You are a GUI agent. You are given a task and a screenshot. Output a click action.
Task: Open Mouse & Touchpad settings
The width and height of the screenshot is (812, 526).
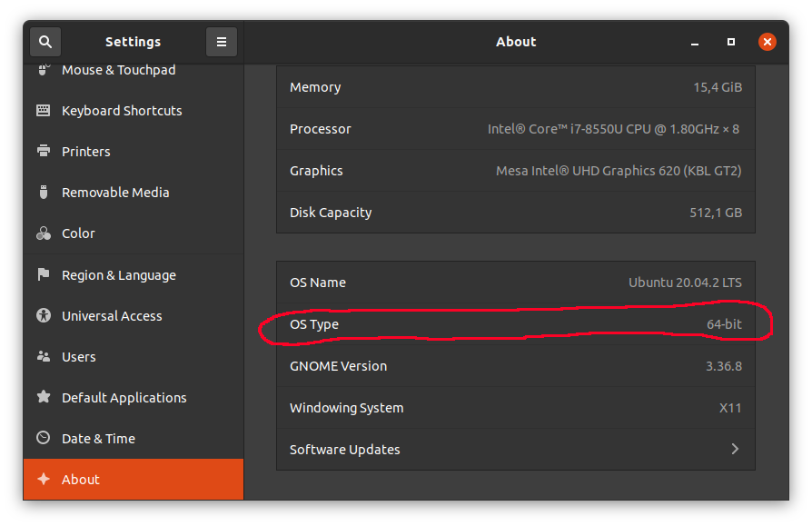point(134,71)
